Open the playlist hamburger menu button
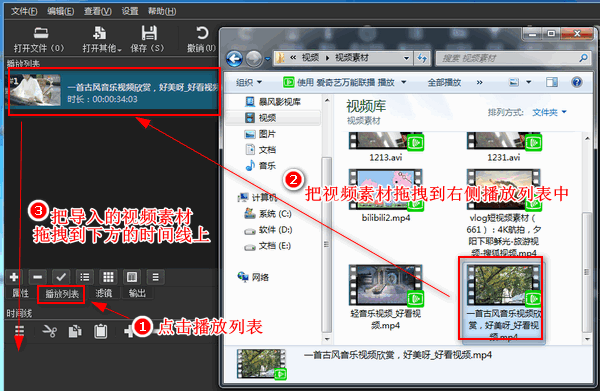This screenshot has height=391, width=600. pos(155,277)
